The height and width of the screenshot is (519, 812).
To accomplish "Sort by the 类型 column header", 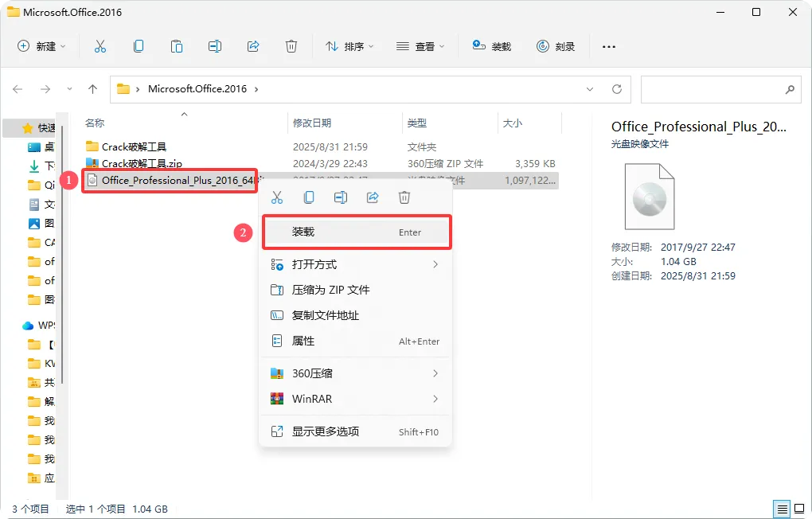I will [x=417, y=123].
